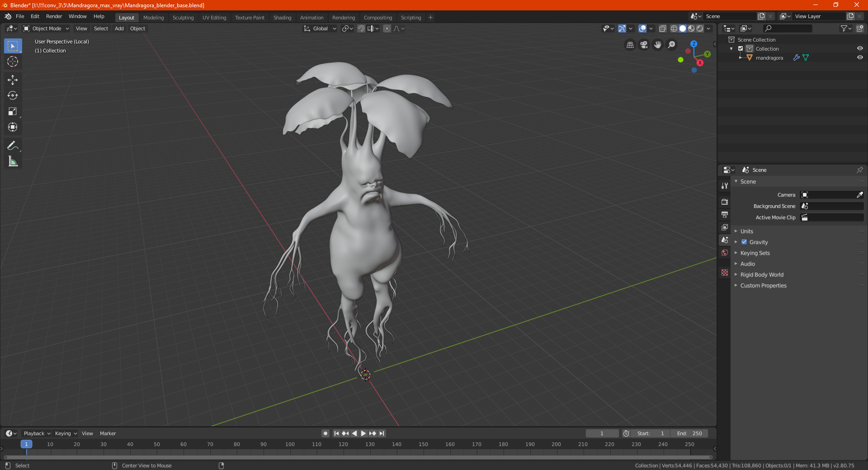The image size is (868, 470).
Task: Add new collection in outliner
Action: click(x=860, y=28)
